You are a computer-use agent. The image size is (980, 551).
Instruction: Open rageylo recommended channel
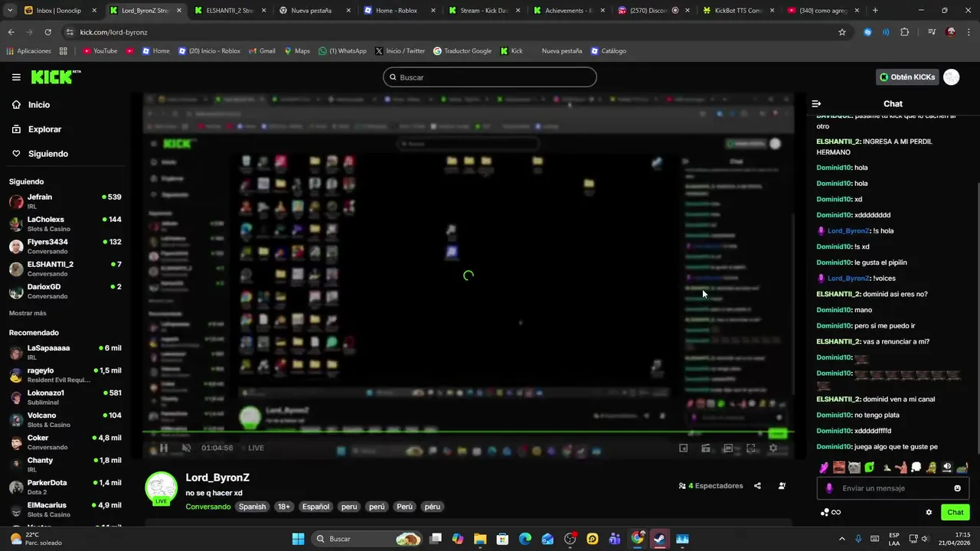pyautogui.click(x=65, y=375)
